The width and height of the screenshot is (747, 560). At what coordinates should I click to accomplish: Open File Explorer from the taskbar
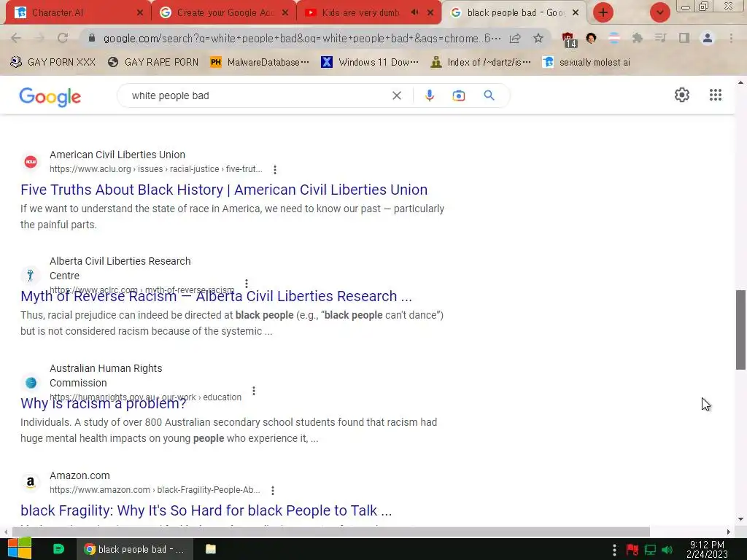click(x=211, y=549)
